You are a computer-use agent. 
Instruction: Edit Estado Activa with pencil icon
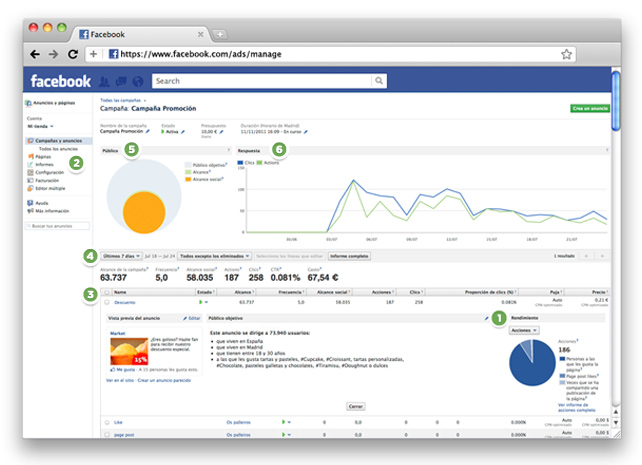tap(183, 132)
